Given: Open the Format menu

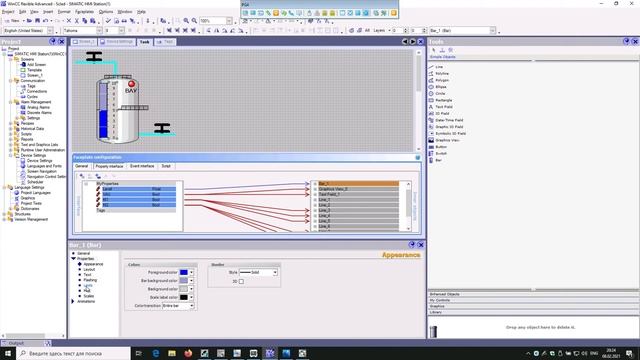Looking at the screenshot, I should [x=64, y=12].
